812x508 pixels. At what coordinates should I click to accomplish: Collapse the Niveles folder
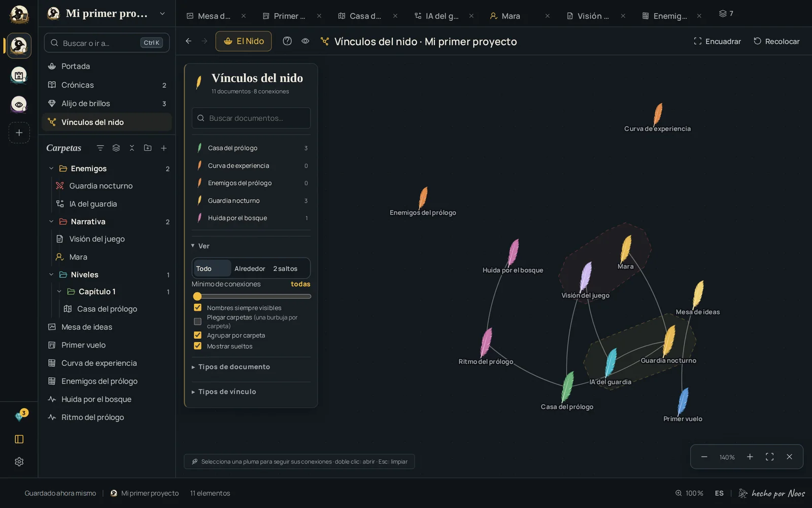(x=51, y=274)
